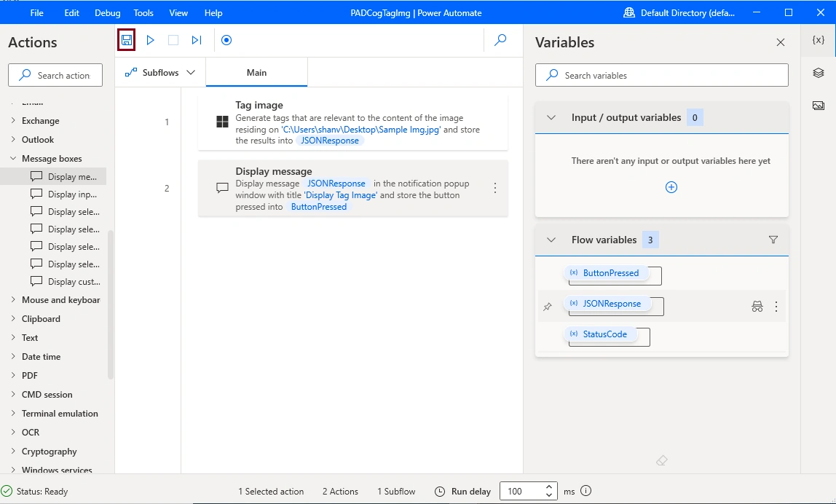This screenshot has height=504, width=836.
Task: Open flow search magnifier icon
Action: 500,40
